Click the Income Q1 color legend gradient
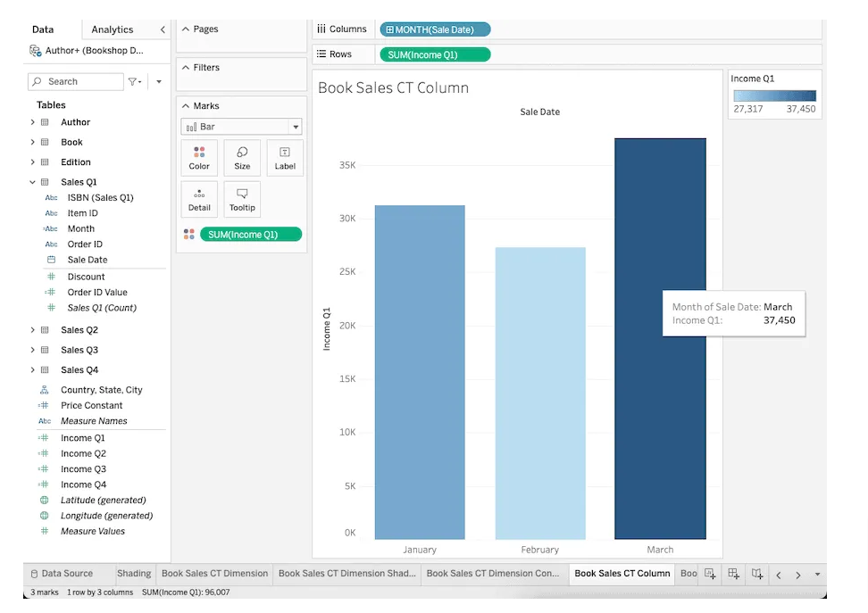 [x=774, y=95]
